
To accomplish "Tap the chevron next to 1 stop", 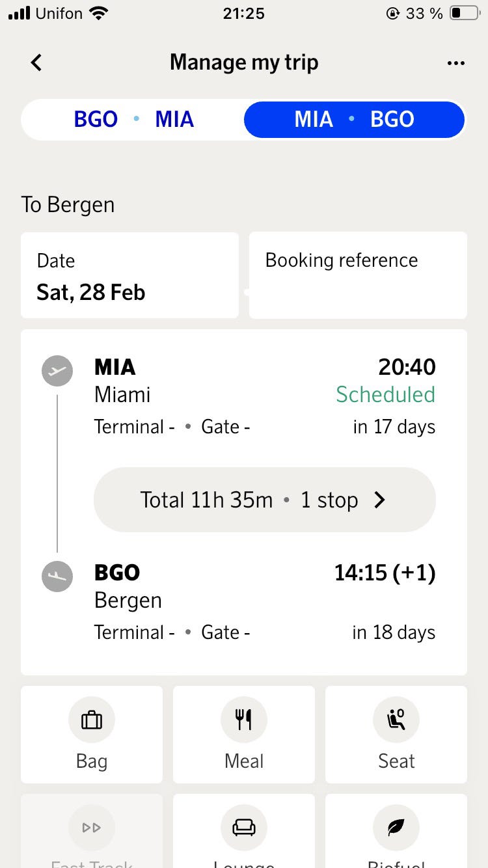I will [x=380, y=500].
